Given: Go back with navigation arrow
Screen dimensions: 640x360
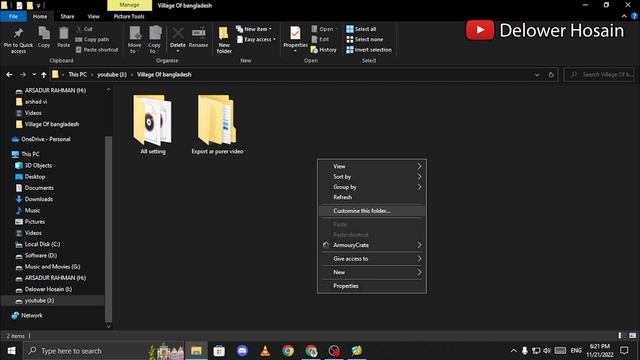Looking at the screenshot, I should (9, 75).
